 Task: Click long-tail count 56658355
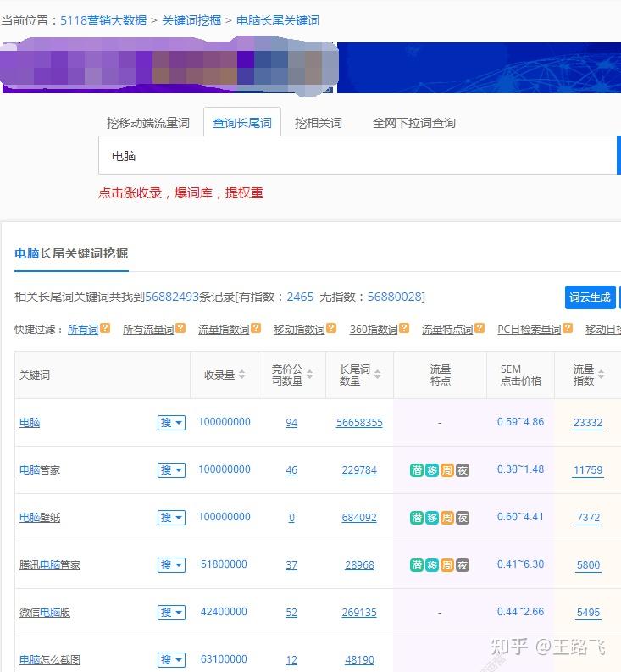pyautogui.click(x=359, y=423)
